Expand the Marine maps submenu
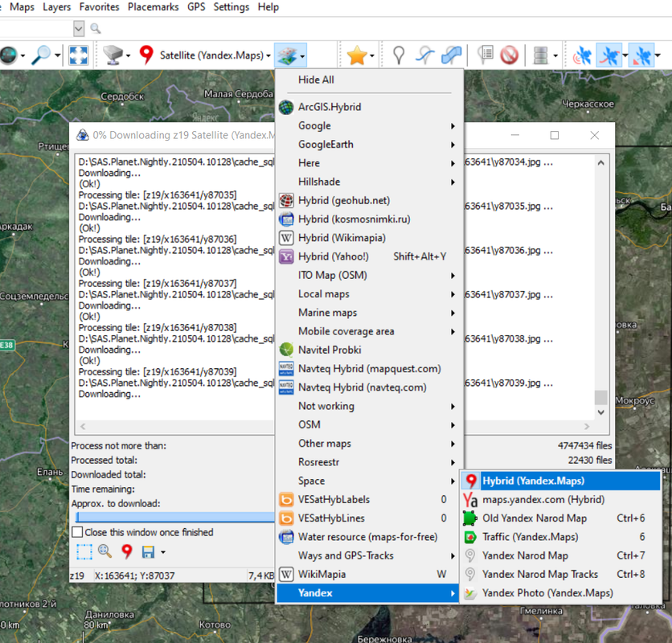 pyautogui.click(x=369, y=313)
